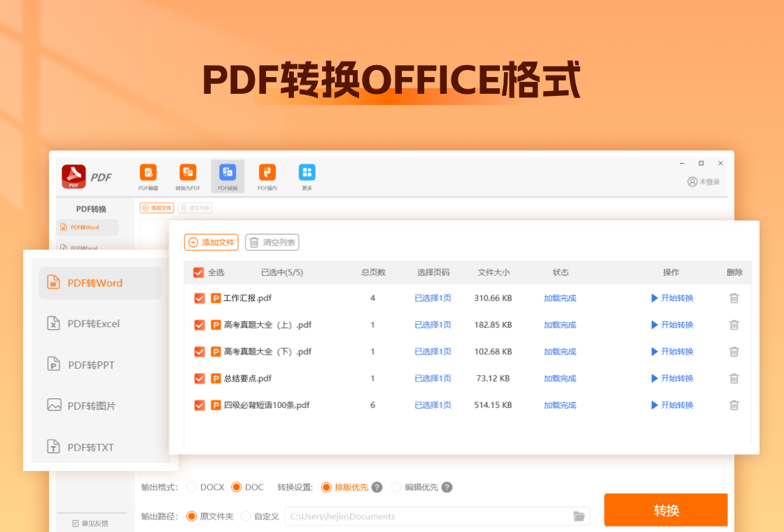The width and height of the screenshot is (784, 532).
Task: Open the PDF操作 toolbar icon
Action: pyautogui.click(x=267, y=172)
